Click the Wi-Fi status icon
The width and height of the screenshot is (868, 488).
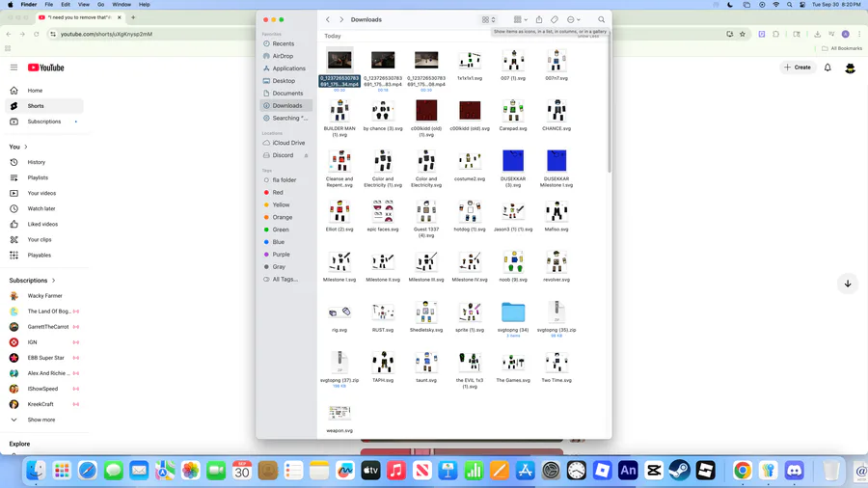point(775,5)
